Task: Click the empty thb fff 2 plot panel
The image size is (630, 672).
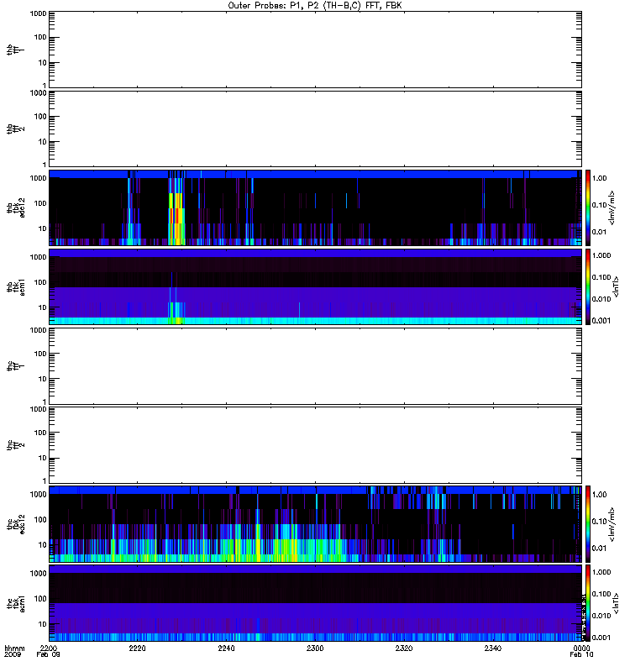Action: tap(315, 129)
